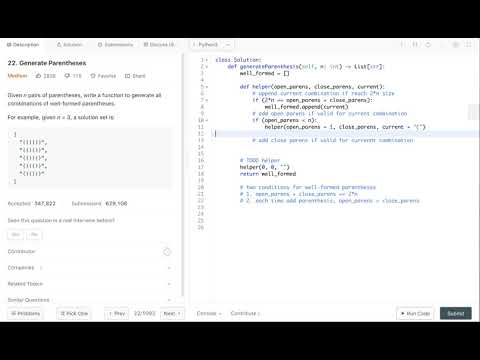The width and height of the screenshot is (480, 360).
Task: Click the description panel vertical scrollbar
Action: 183,175
